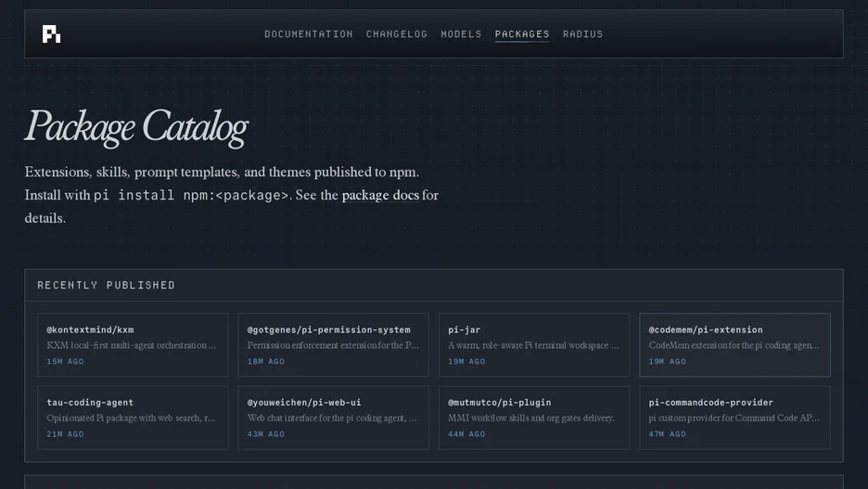Open the @youweichen/pi-web-ui card
This screenshot has width=868, height=489.
tap(333, 418)
